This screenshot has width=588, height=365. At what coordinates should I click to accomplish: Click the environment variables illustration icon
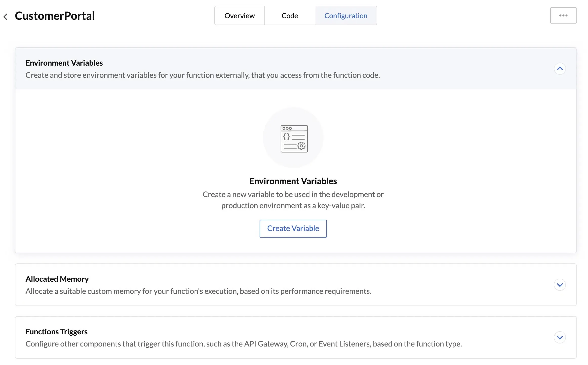pyautogui.click(x=294, y=139)
